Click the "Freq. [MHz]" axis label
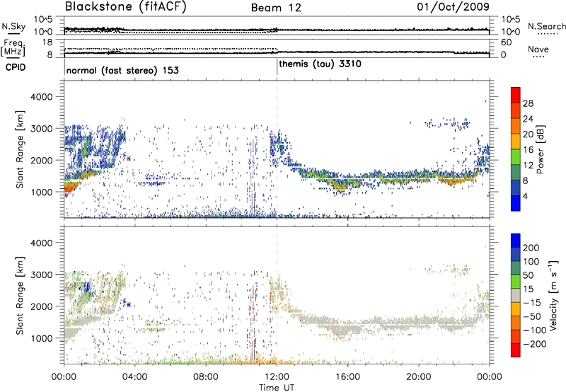Image resolution: width=566 pixels, height=392 pixels. 13,48
